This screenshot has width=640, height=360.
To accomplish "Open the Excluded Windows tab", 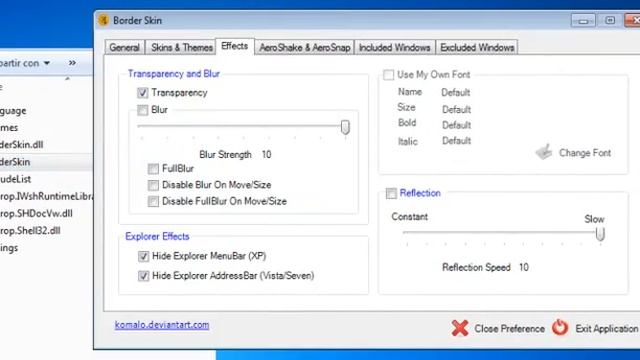I will 477,47.
